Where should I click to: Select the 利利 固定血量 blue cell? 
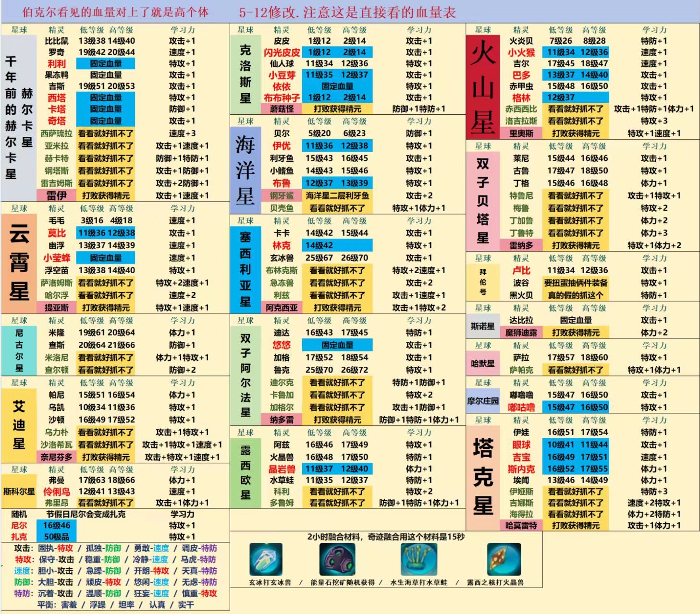[x=106, y=63]
